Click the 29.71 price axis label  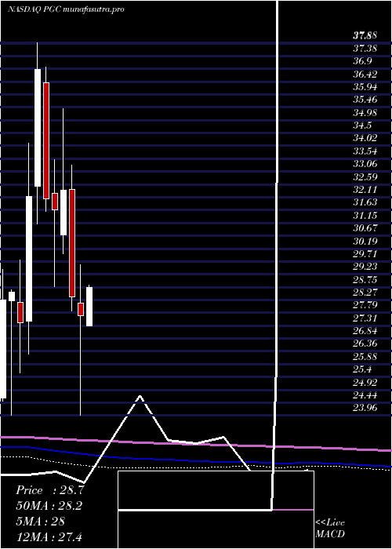point(365,253)
